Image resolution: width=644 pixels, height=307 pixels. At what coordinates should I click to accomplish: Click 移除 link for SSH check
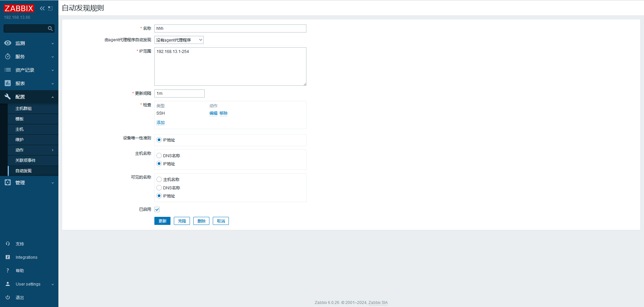(x=224, y=113)
